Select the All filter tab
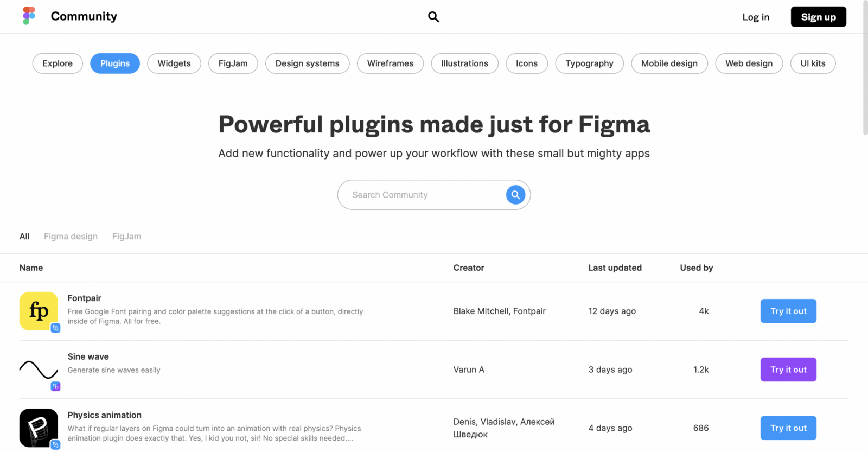 (24, 237)
